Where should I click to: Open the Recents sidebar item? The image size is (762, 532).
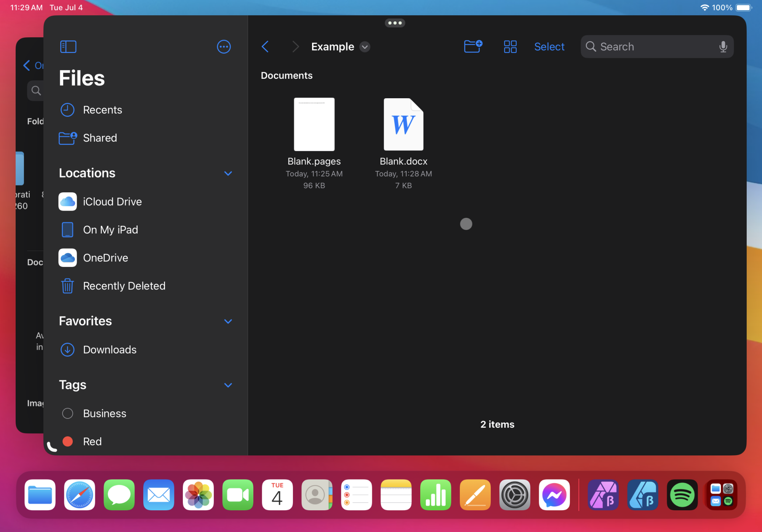pos(102,110)
